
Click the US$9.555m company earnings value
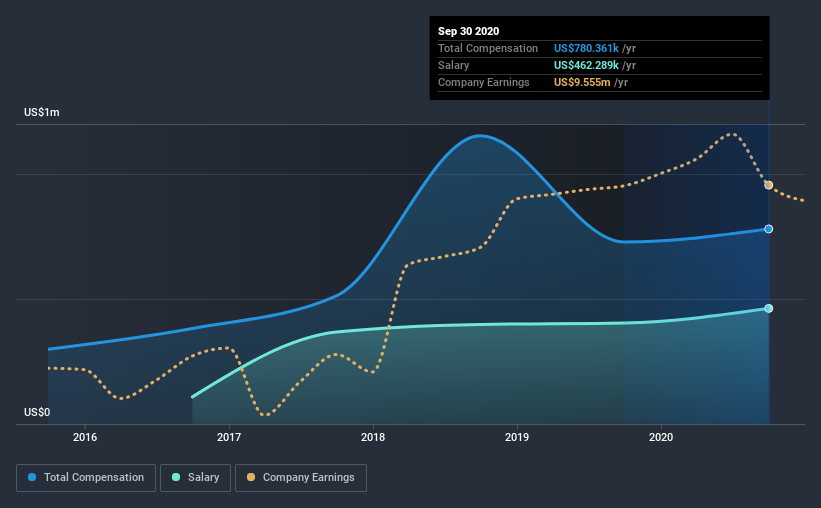tap(582, 82)
